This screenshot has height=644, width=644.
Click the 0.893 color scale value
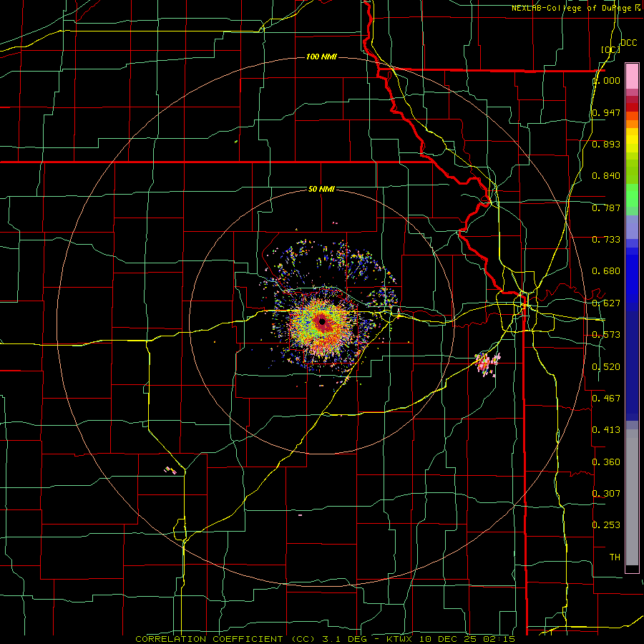pos(606,144)
